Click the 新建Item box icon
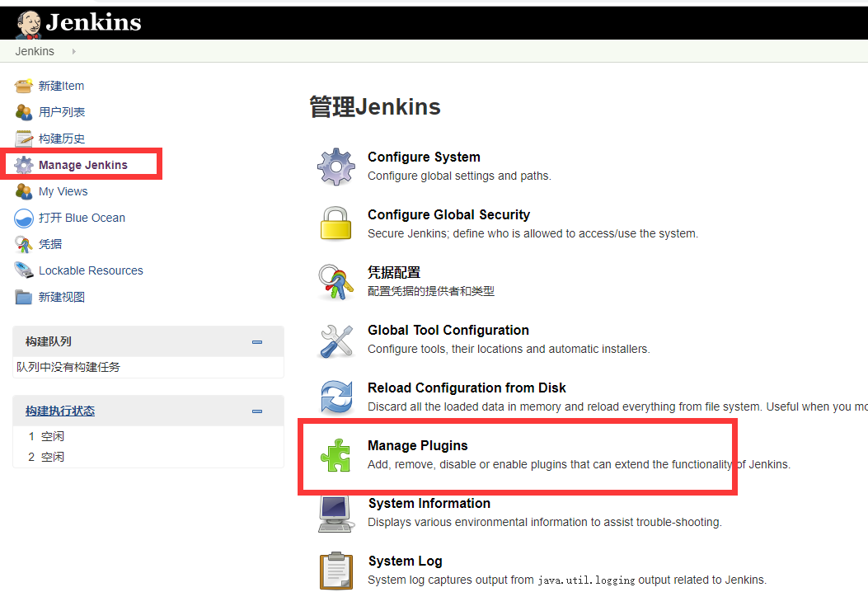The width and height of the screenshot is (868, 592). (x=24, y=86)
